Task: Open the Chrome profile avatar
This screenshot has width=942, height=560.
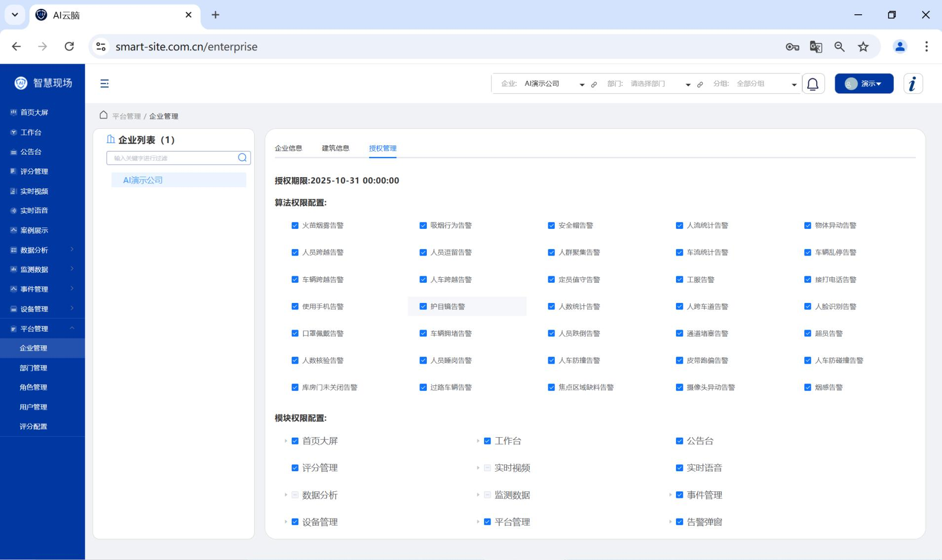Action: click(900, 46)
